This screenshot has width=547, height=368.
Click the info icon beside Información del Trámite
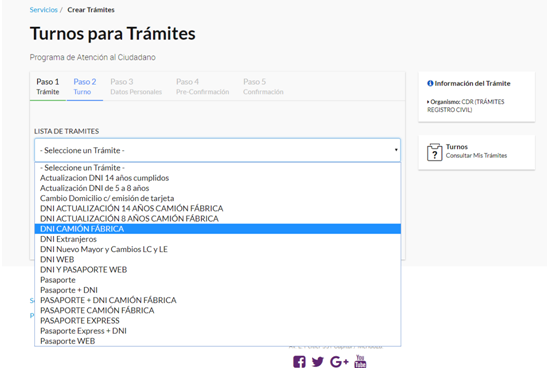(x=430, y=83)
